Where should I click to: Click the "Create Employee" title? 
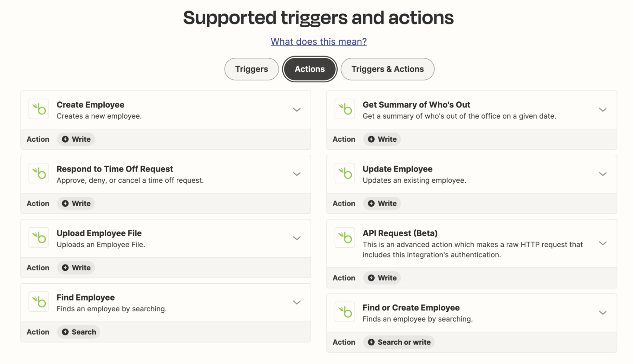click(x=90, y=105)
